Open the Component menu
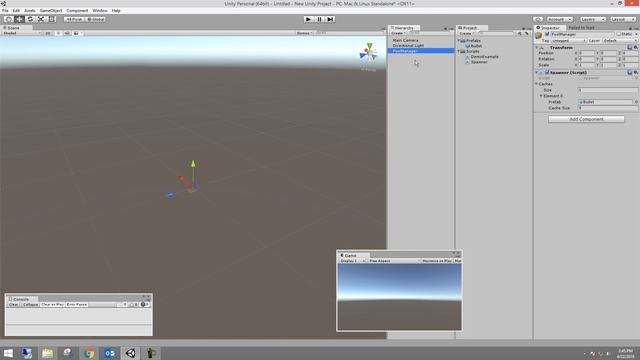Screen dimensions: 640x360 [x=77, y=11]
